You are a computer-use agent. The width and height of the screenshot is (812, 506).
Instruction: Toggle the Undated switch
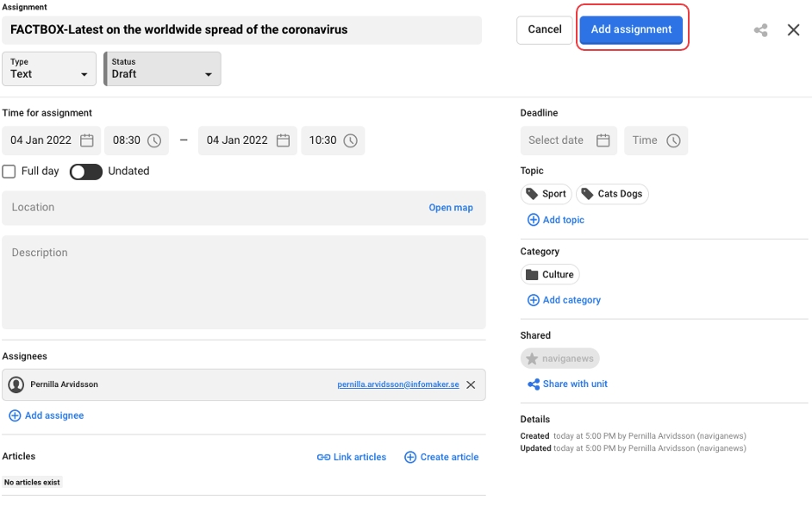point(86,172)
